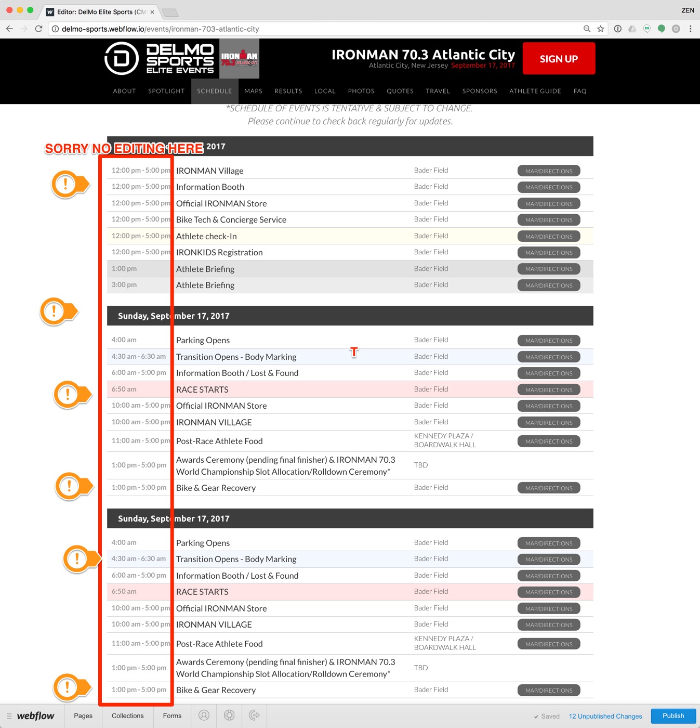Click the red SIGN UP button

[x=559, y=59]
